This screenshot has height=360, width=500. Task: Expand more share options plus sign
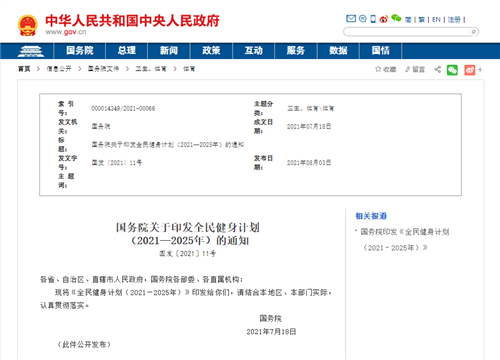480,70
